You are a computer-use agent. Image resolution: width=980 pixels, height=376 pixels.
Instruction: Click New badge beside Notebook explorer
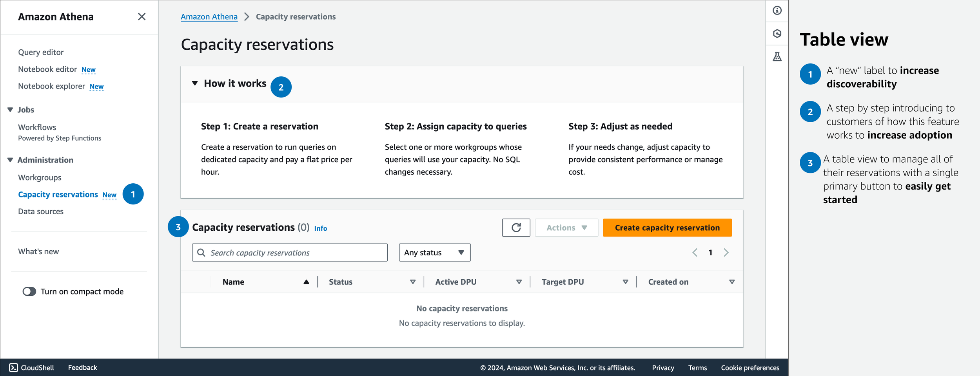(96, 87)
